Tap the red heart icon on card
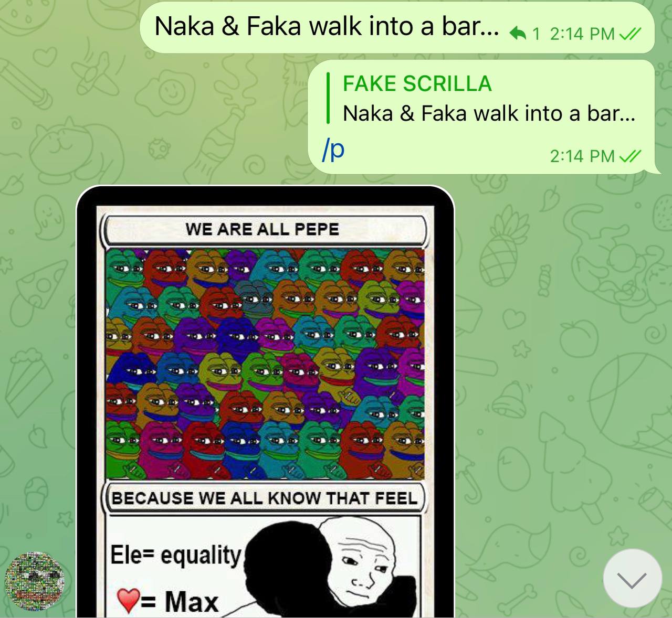This screenshot has height=618, width=672. (x=129, y=601)
